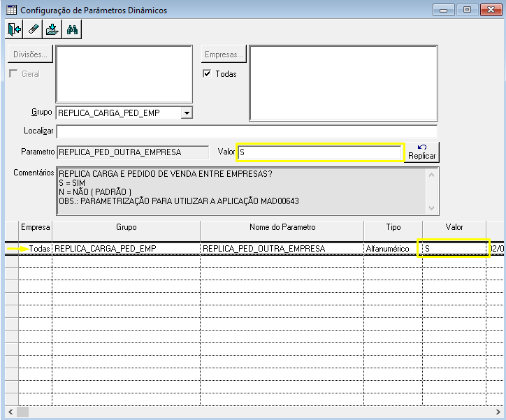Click the grid horizontal scrollbar right arrow
Image resolution: width=506 pixels, height=420 pixels.
point(498,412)
